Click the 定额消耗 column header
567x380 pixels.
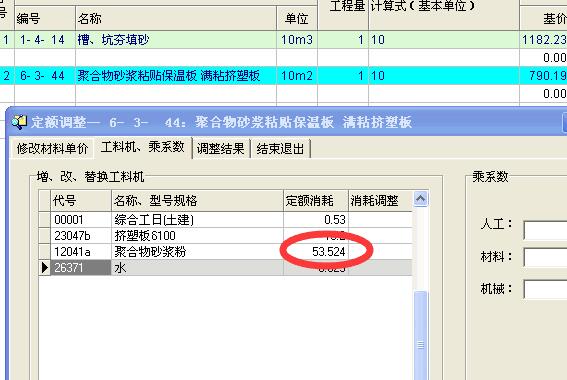pos(316,200)
